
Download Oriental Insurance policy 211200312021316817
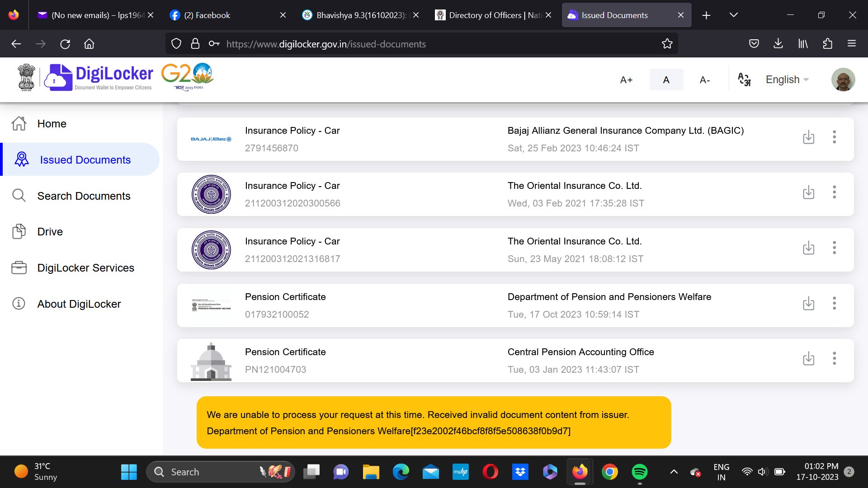point(808,248)
